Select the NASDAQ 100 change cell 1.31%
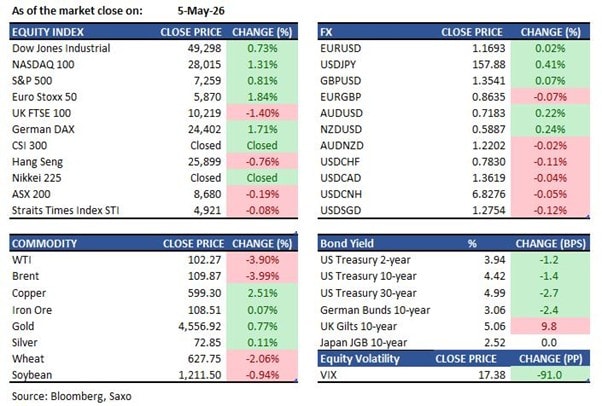Viewport: 602px width, 406px height. [262, 65]
